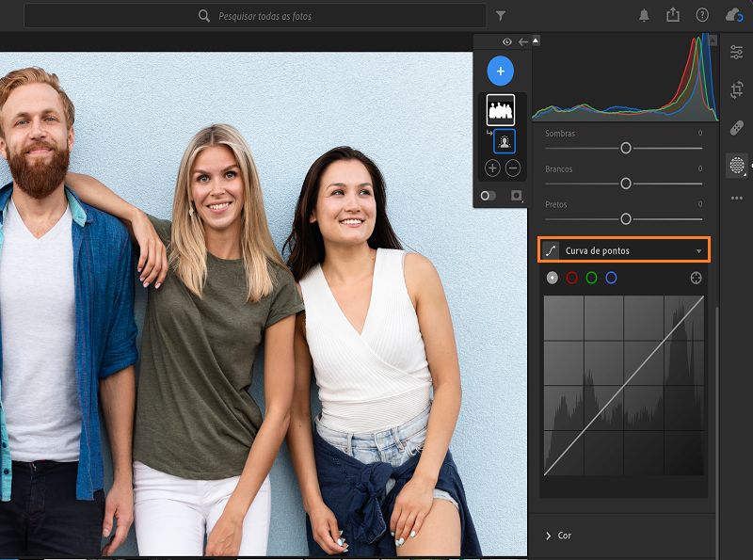The width and height of the screenshot is (753, 560).
Task: Click the Sombras slider handle
Action: point(625,148)
